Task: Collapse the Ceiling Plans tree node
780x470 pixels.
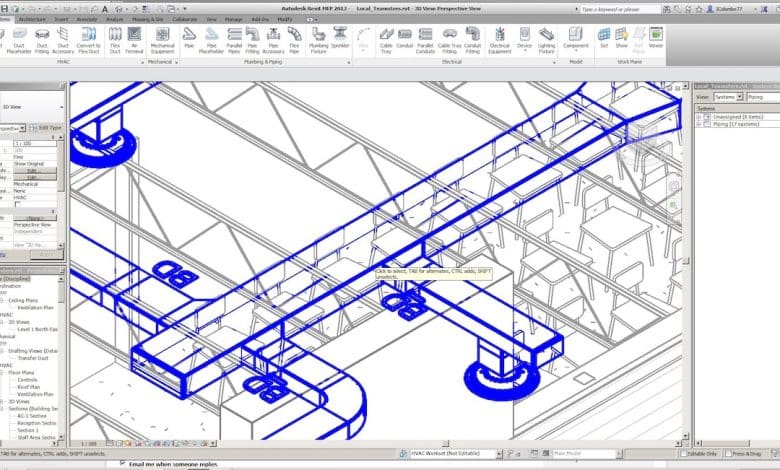Action: [x=1, y=300]
